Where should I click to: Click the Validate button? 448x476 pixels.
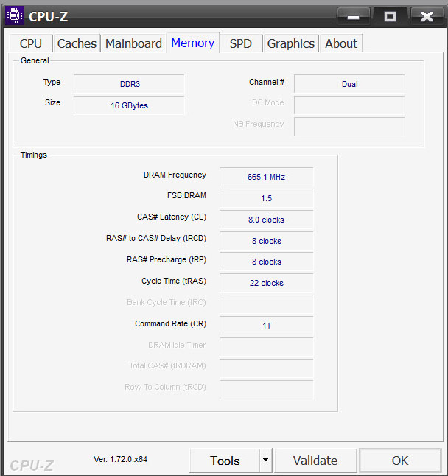pyautogui.click(x=315, y=461)
